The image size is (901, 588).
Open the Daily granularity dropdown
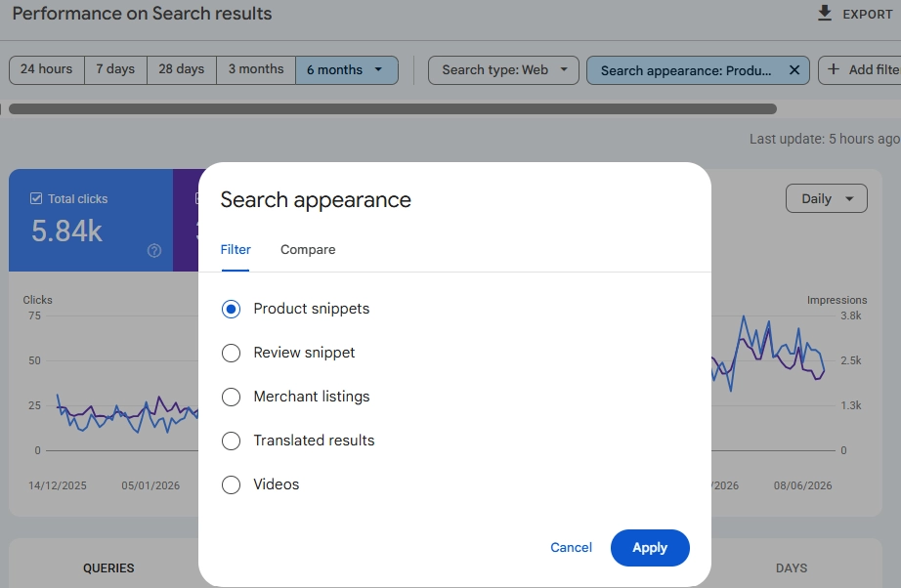(x=827, y=198)
